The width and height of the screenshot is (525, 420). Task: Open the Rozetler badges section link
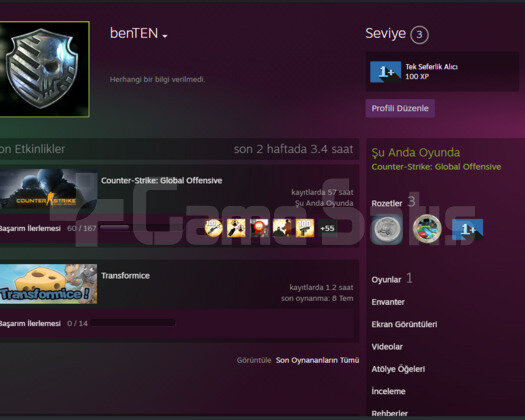pyautogui.click(x=387, y=203)
